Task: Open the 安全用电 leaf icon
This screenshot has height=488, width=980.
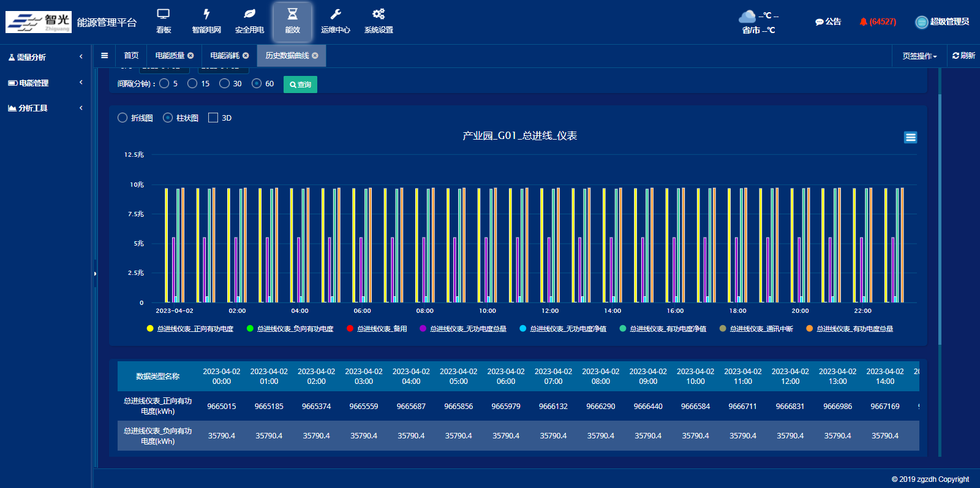Action: (x=249, y=15)
